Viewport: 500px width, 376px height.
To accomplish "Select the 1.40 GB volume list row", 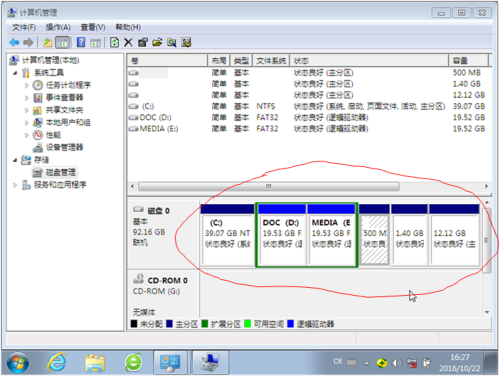I will (x=308, y=84).
